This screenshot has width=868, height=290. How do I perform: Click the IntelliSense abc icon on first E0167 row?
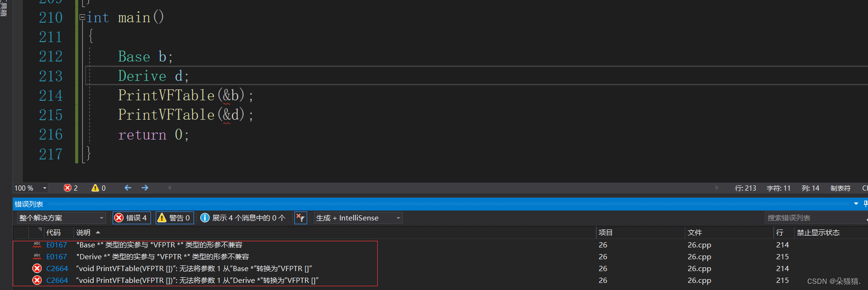[37, 245]
